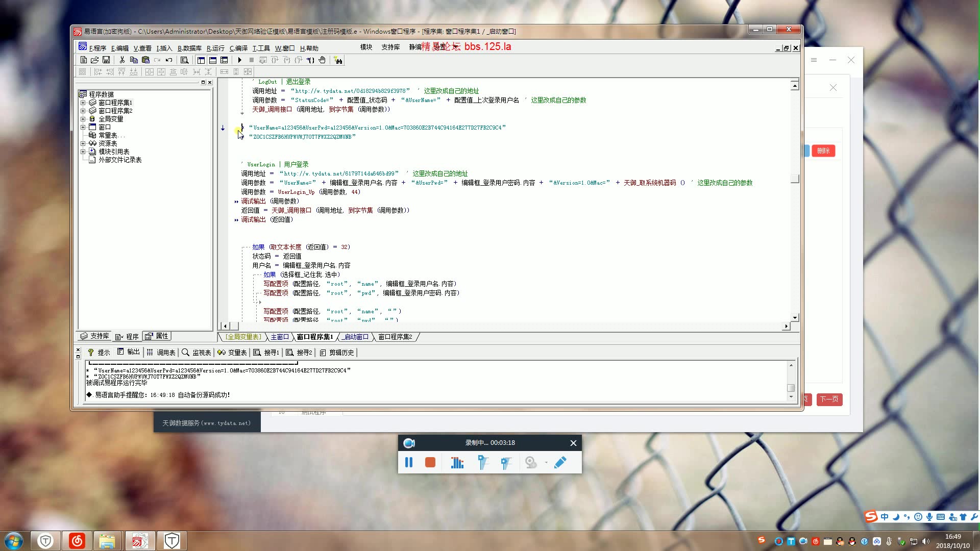
Task: Pause the screen recording
Action: click(409, 462)
